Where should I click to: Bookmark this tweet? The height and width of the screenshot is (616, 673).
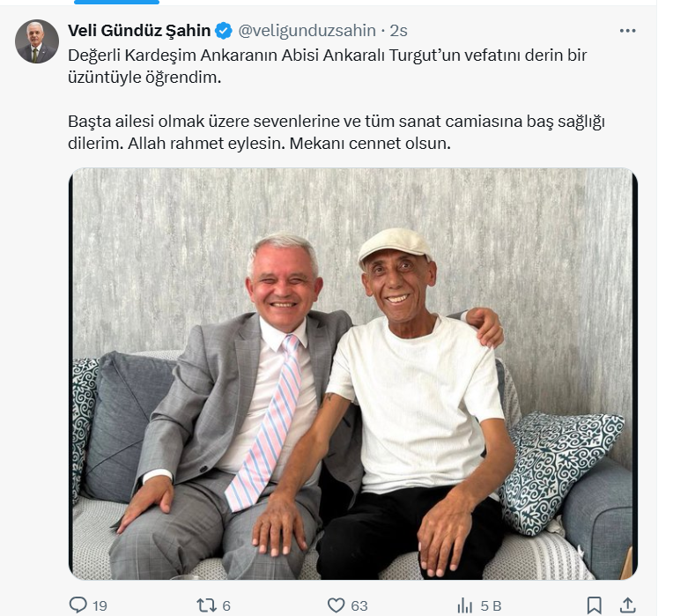tap(594, 605)
